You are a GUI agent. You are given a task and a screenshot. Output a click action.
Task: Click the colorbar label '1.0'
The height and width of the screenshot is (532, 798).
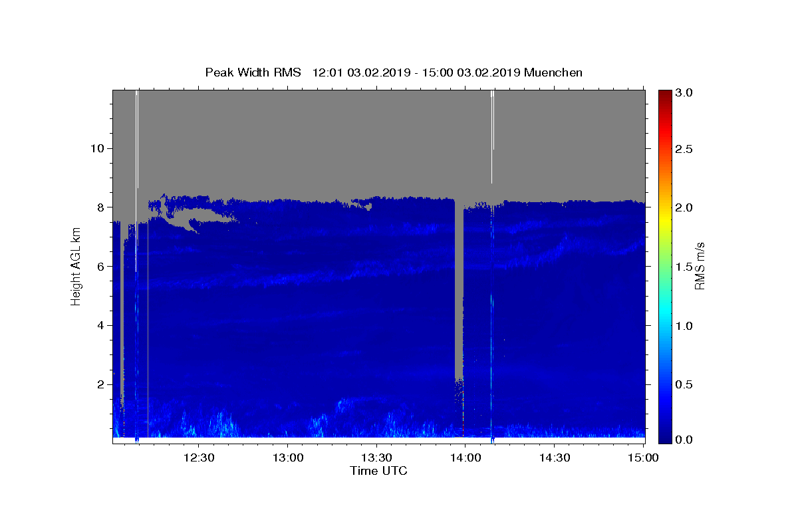(x=684, y=326)
